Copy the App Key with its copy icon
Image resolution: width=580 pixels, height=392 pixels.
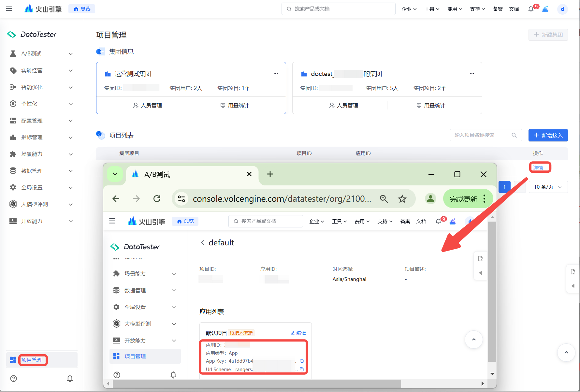tap(302, 361)
